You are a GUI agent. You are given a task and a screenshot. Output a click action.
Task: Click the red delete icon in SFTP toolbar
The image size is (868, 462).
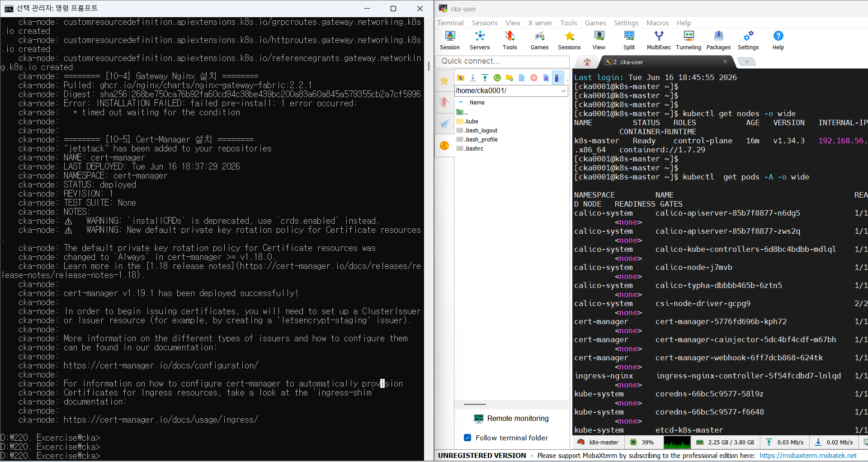534,78
